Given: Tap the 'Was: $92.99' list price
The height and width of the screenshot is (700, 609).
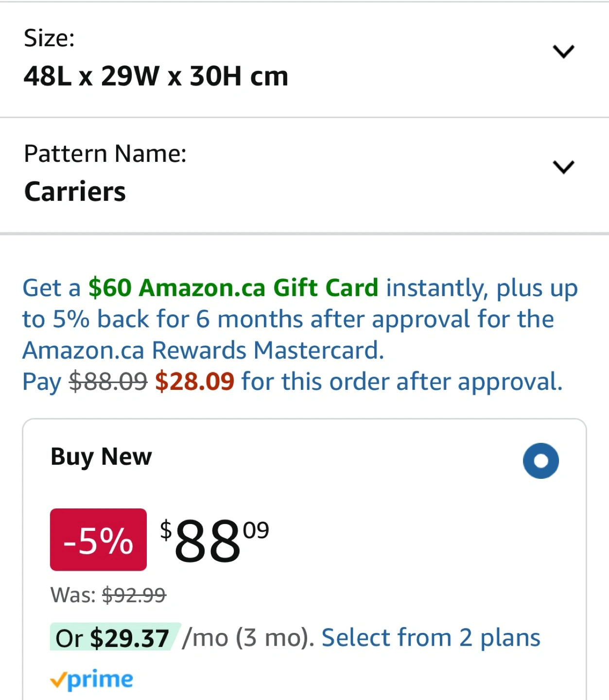Looking at the screenshot, I should point(108,595).
